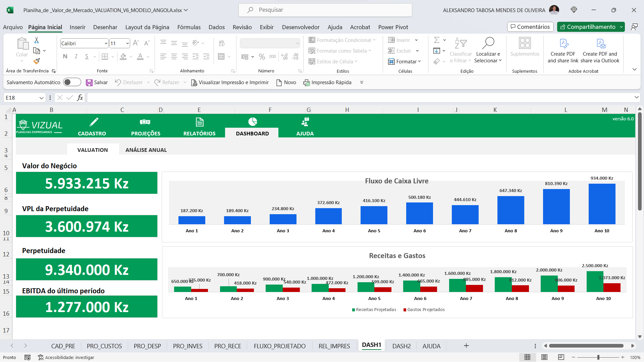This screenshot has height=362, width=644.
Task: Apply bold formatting from the Fonte group
Action: pyautogui.click(x=65, y=56)
